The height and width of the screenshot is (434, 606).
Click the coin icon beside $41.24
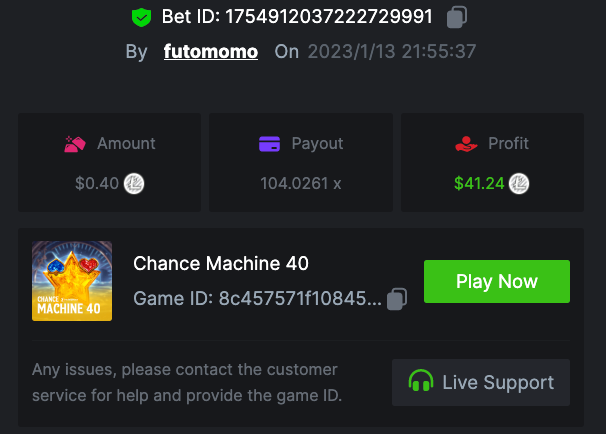(x=519, y=184)
